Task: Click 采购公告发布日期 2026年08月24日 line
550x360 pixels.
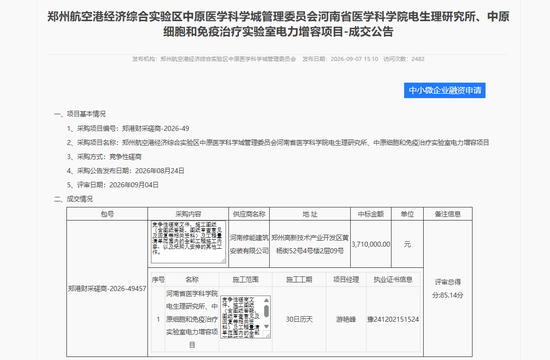Action: (126, 171)
